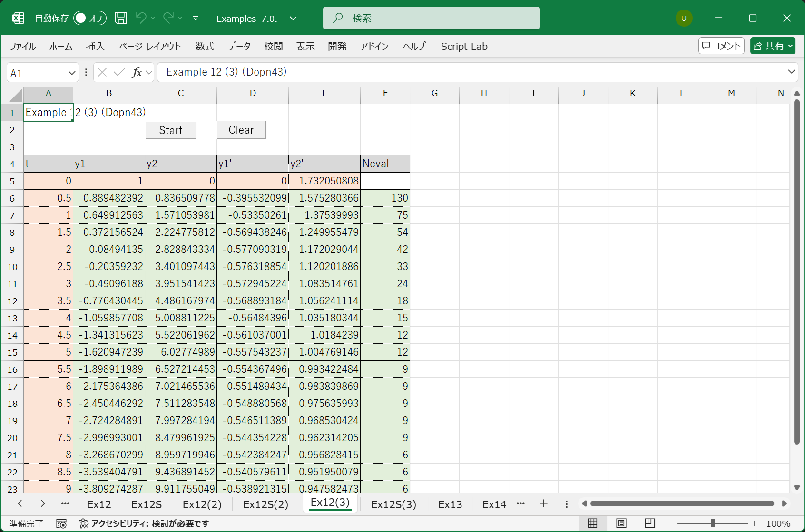Viewport: 805px width, 532px height.
Task: Open the Quick Access Toolbar customize dropdown
Action: pyautogui.click(x=196, y=19)
